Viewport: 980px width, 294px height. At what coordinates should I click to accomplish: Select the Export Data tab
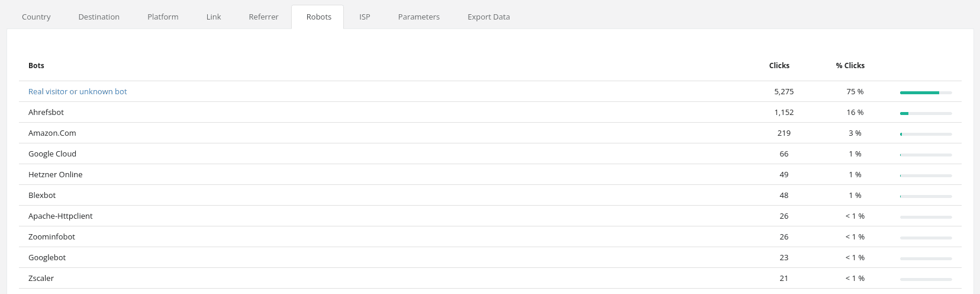click(488, 17)
